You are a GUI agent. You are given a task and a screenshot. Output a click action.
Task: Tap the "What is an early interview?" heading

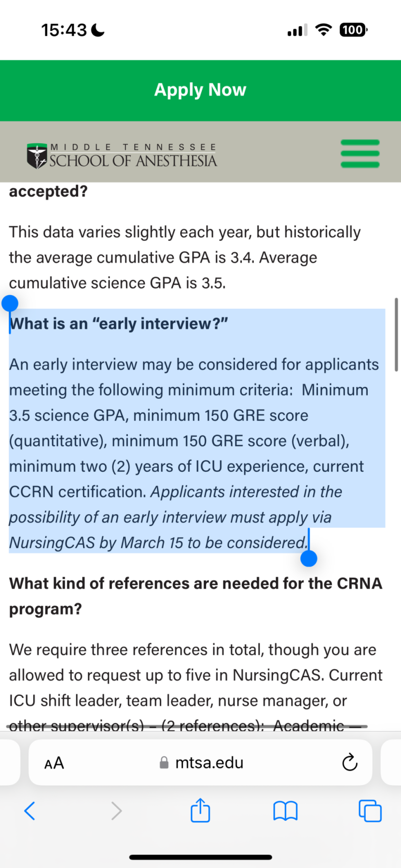(x=119, y=324)
